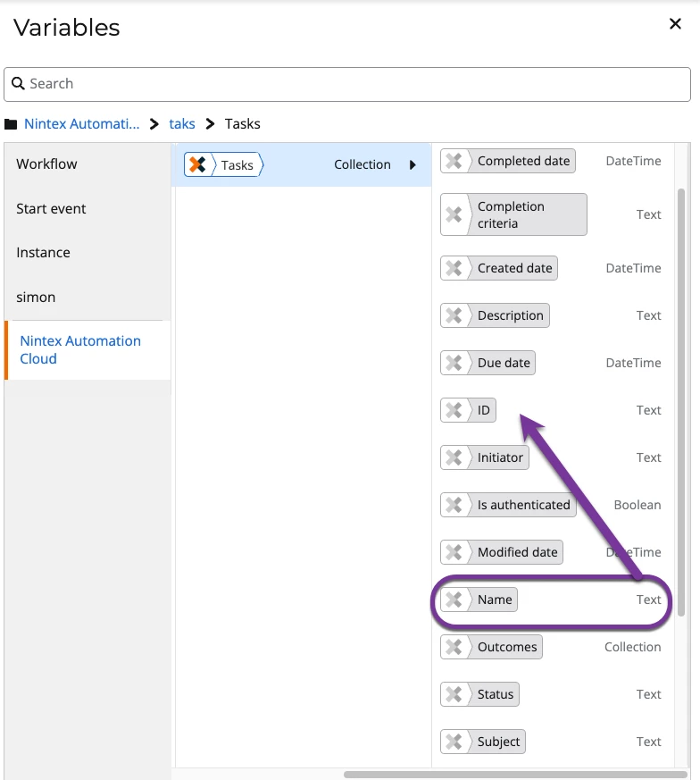Click the Tasks breadcrumb text

coord(242,124)
